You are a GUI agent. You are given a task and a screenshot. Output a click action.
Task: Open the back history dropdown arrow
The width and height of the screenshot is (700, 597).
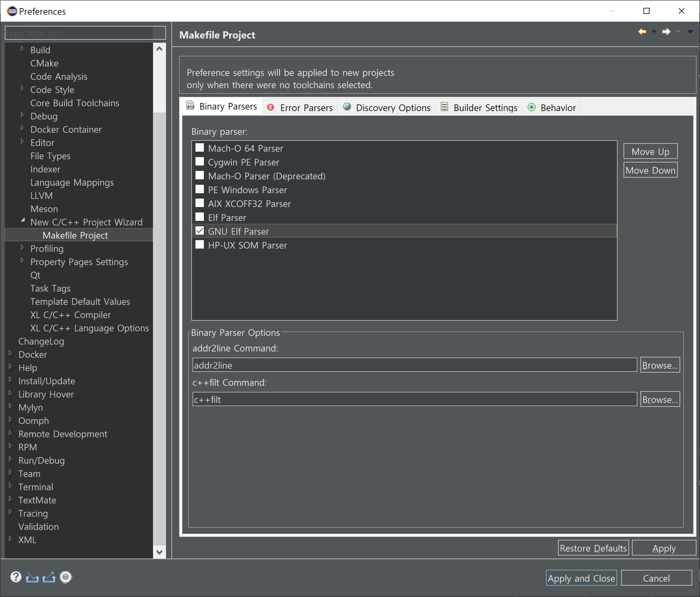coord(654,32)
